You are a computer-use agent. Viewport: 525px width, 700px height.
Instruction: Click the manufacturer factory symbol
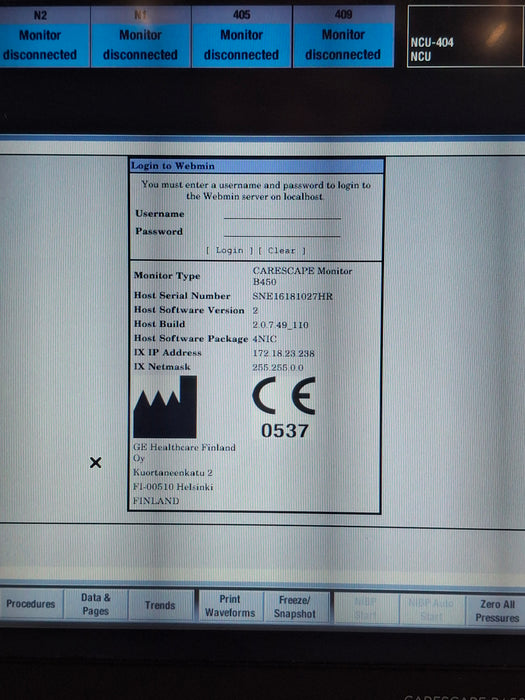pos(165,407)
